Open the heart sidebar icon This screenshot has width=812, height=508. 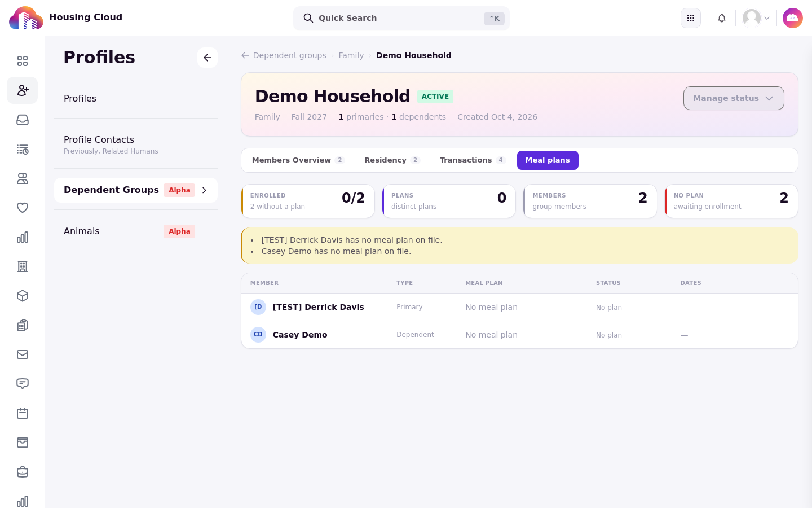23,208
